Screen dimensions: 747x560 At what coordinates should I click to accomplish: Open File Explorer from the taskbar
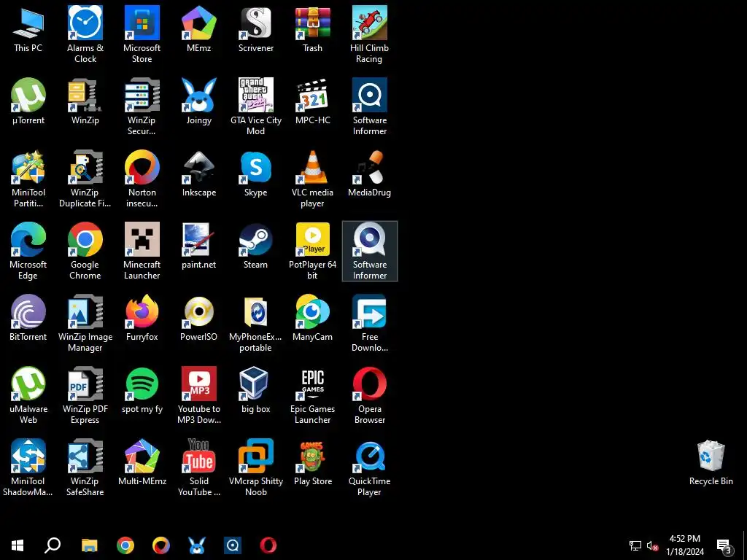89,545
